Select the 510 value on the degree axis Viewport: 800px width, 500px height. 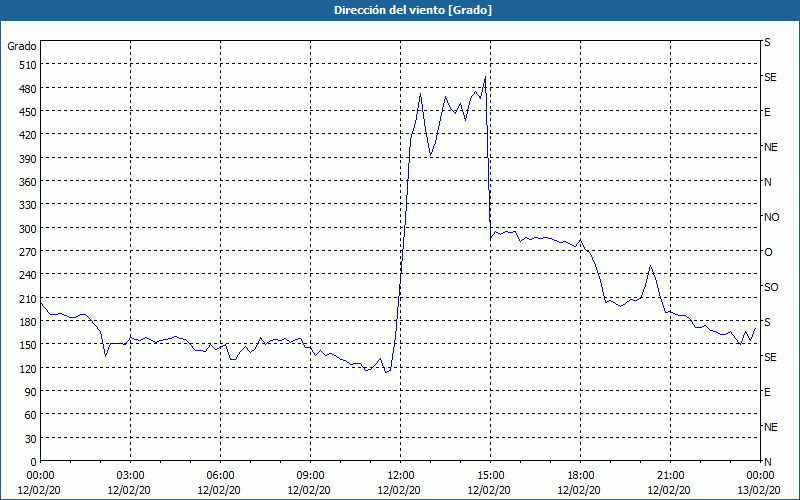[x=28, y=65]
